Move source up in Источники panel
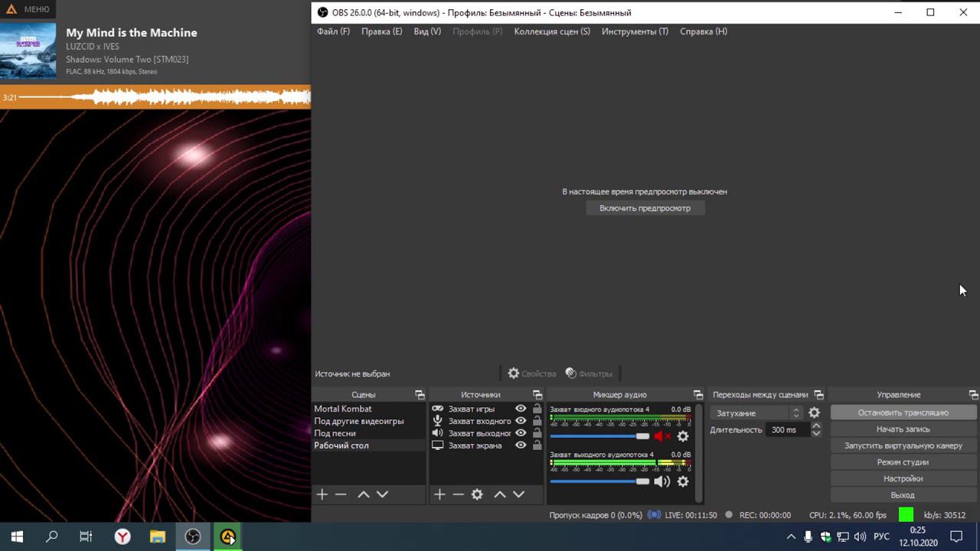Viewport: 980px width, 551px height. click(x=500, y=494)
